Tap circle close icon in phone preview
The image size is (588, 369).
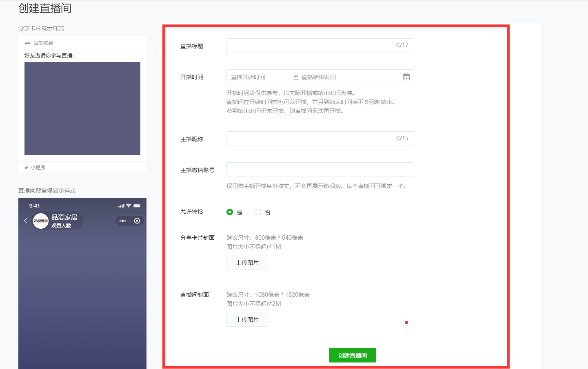[137, 221]
